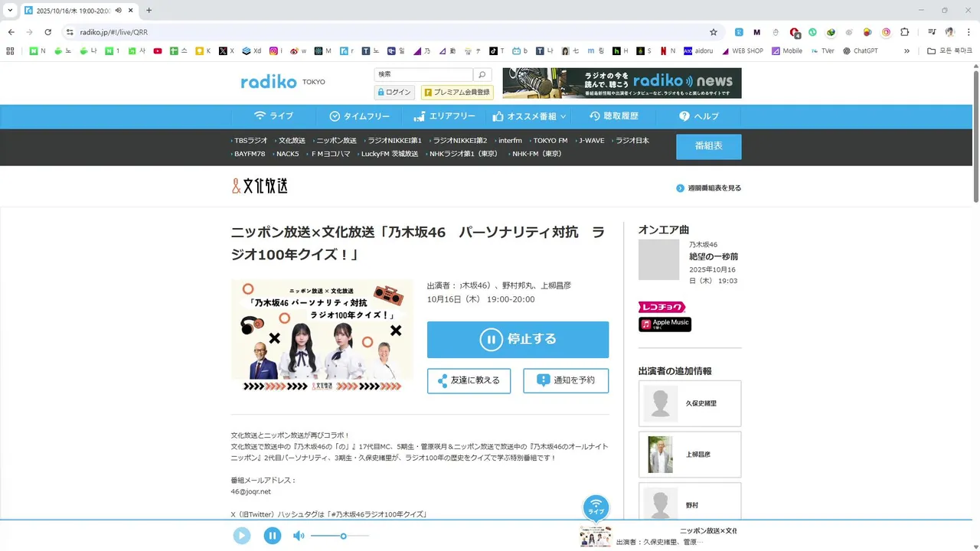Open the media control icon in toolbar
Image resolution: width=980 pixels, height=551 pixels.
(932, 32)
